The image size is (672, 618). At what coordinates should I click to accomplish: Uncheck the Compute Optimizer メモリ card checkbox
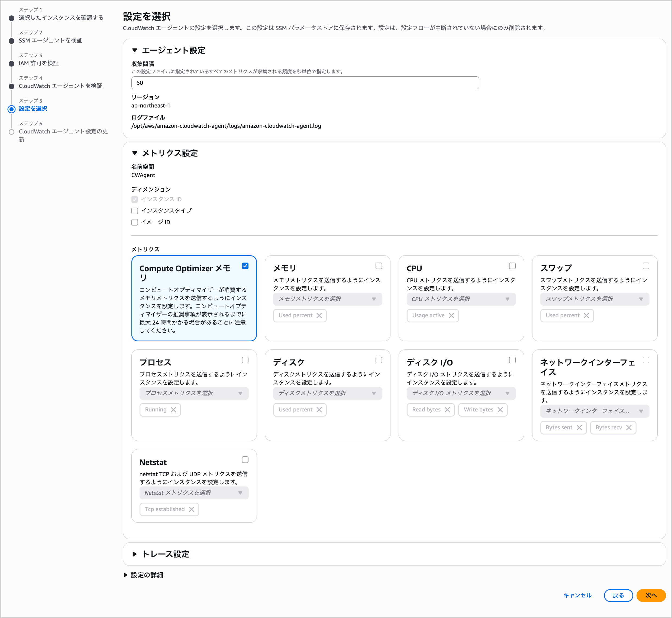point(245,266)
